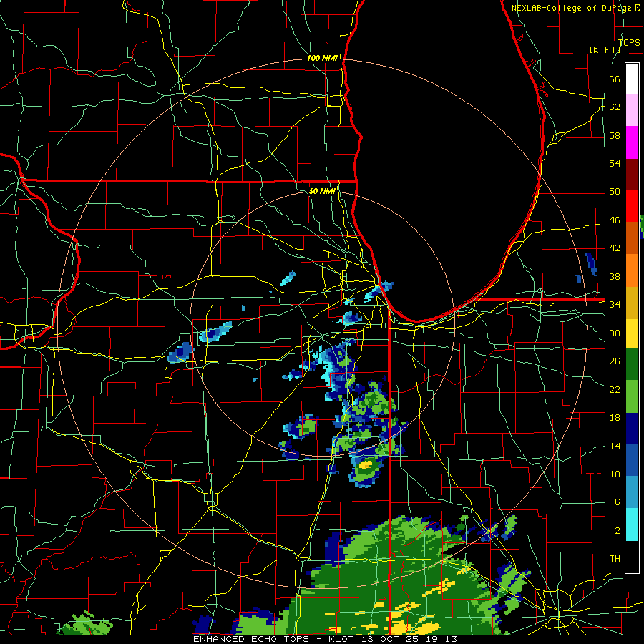Screen dimensions: 644x644
Task: Click the black TH legend swatch
Action: (632, 556)
